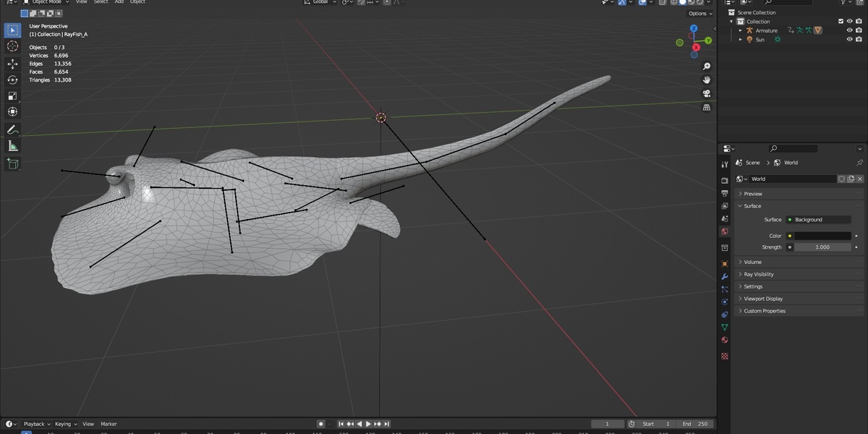Adjust the Strength 1.000 slider field
Viewport: 868px width, 434px height.
pos(822,247)
